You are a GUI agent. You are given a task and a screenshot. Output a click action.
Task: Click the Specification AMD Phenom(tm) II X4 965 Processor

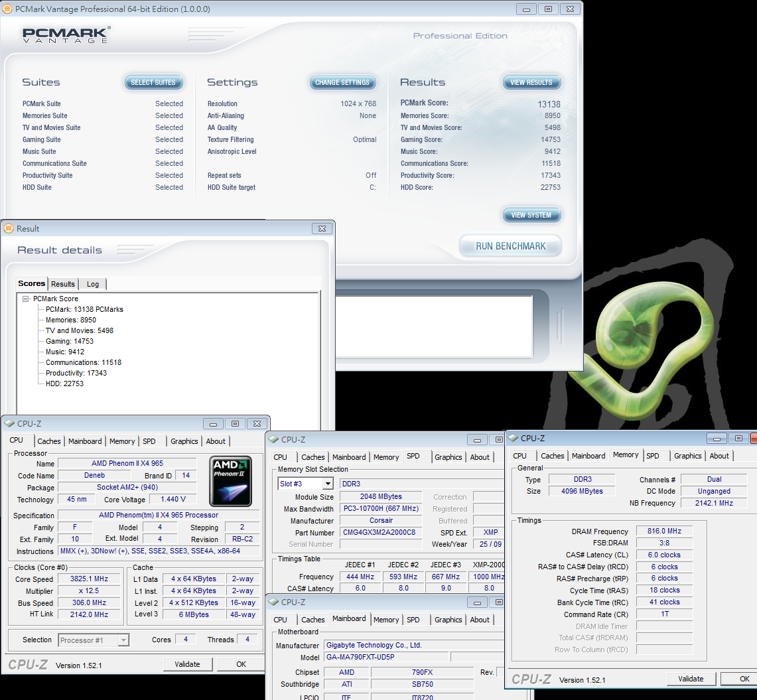[x=159, y=515]
